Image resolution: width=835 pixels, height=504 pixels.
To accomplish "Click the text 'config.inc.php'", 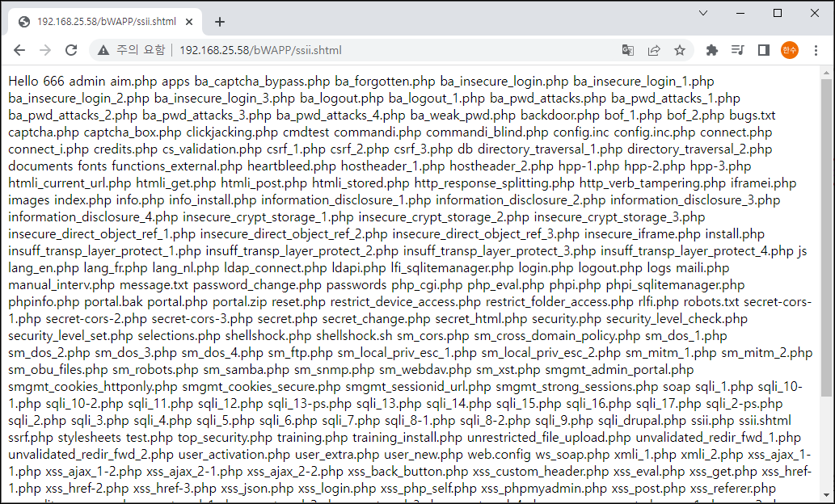I will coord(655,132).
